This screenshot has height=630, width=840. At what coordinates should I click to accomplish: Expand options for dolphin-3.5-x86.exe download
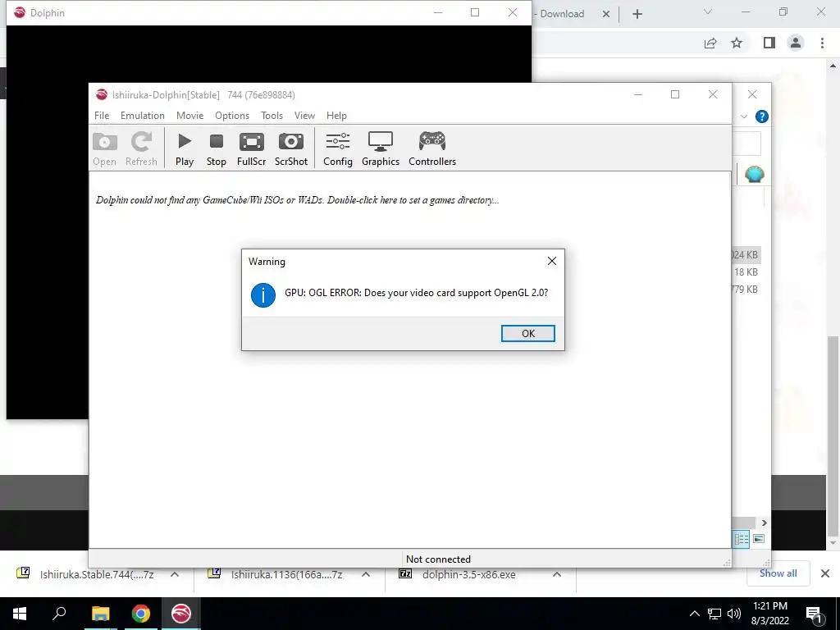[557, 574]
